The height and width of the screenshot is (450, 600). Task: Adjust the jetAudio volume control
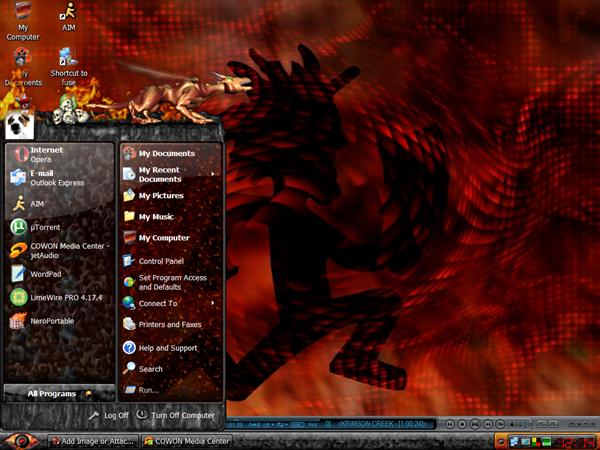coord(521,424)
